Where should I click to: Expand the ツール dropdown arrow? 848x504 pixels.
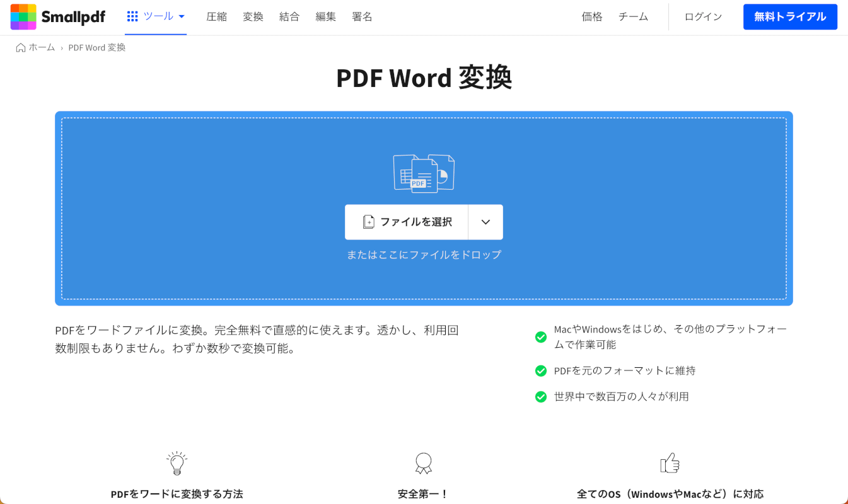click(x=182, y=17)
